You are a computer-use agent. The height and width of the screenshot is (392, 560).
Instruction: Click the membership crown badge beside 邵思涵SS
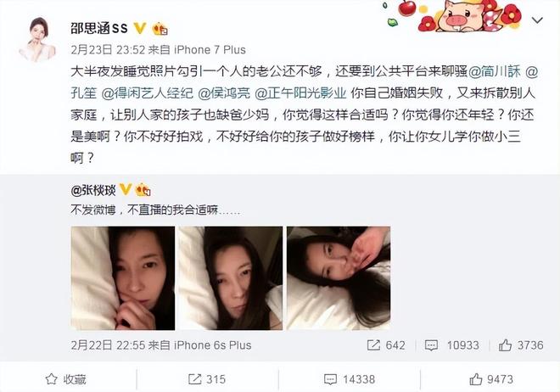click(160, 29)
